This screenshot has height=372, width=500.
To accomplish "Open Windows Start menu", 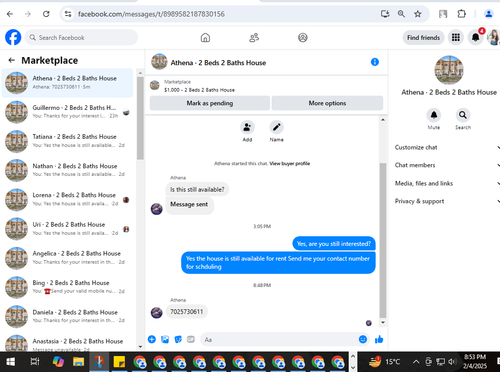I will (11, 362).
